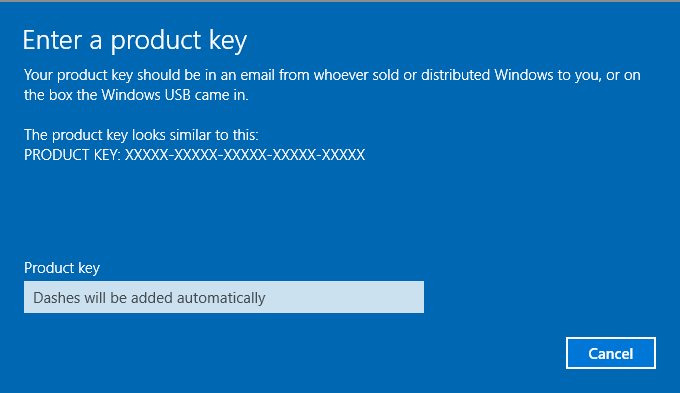Click the last XXXXX group of the sample key
Viewport: 680px width, 393px height.
pos(343,155)
